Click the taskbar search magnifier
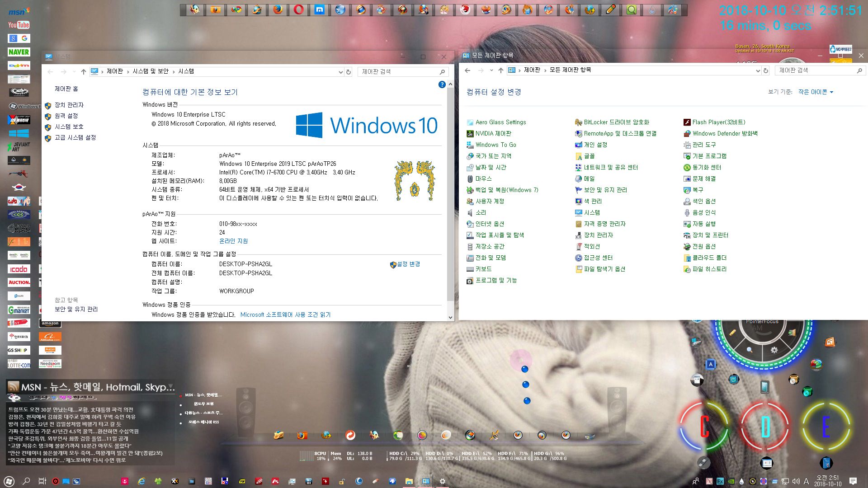This screenshot has width=868, height=488. click(26, 481)
